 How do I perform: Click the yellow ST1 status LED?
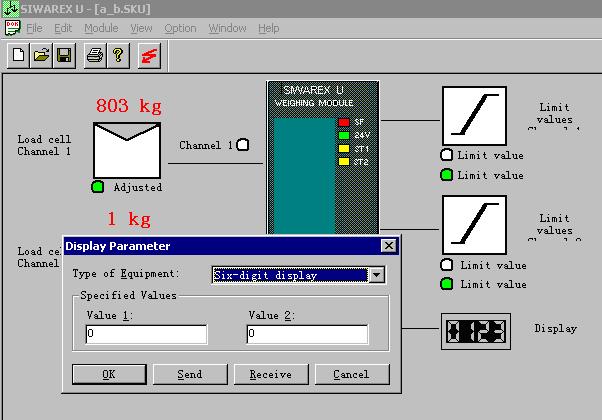[x=344, y=149]
